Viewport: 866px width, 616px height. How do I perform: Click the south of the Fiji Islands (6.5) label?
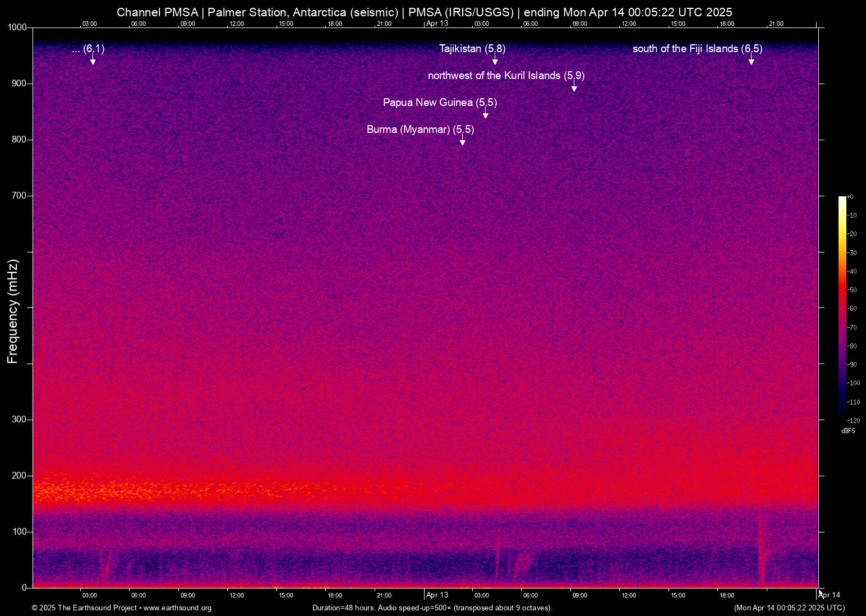click(x=697, y=49)
